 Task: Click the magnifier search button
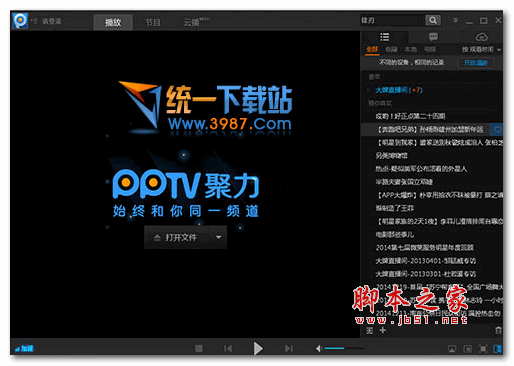pos(433,21)
